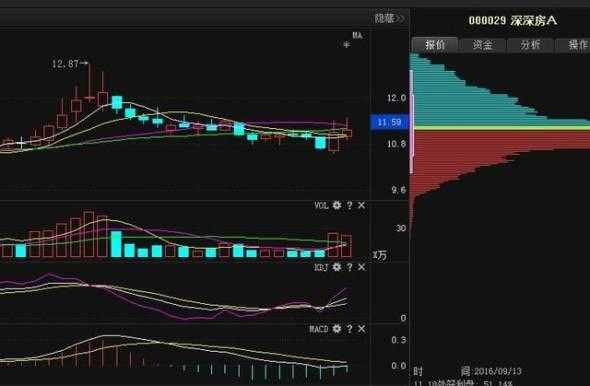The height and width of the screenshot is (386, 590).
Task: Open the VOL indicator settings gear
Action: tap(337, 205)
